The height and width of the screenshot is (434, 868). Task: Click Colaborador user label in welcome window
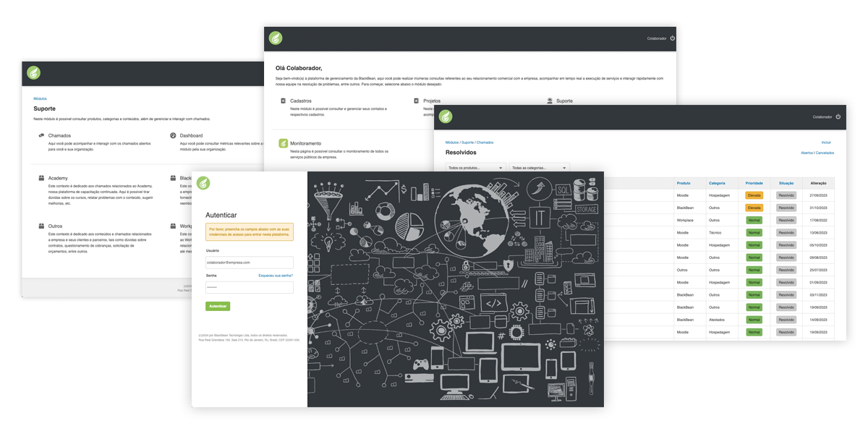[657, 38]
